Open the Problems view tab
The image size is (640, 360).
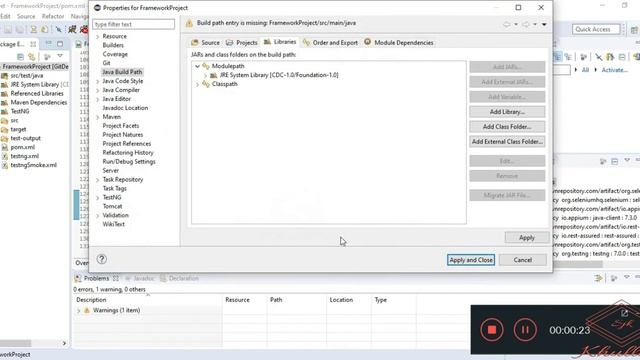click(96, 278)
